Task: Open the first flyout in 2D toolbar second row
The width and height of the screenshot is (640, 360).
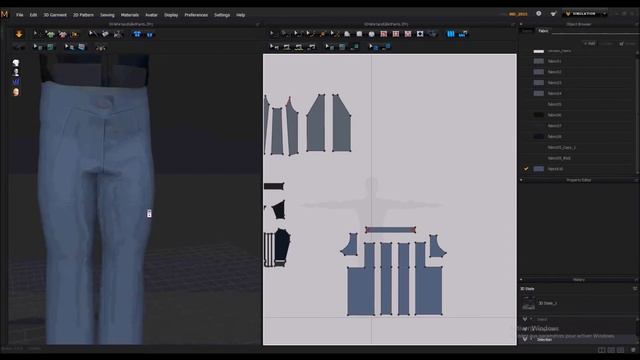Action: tap(274, 47)
